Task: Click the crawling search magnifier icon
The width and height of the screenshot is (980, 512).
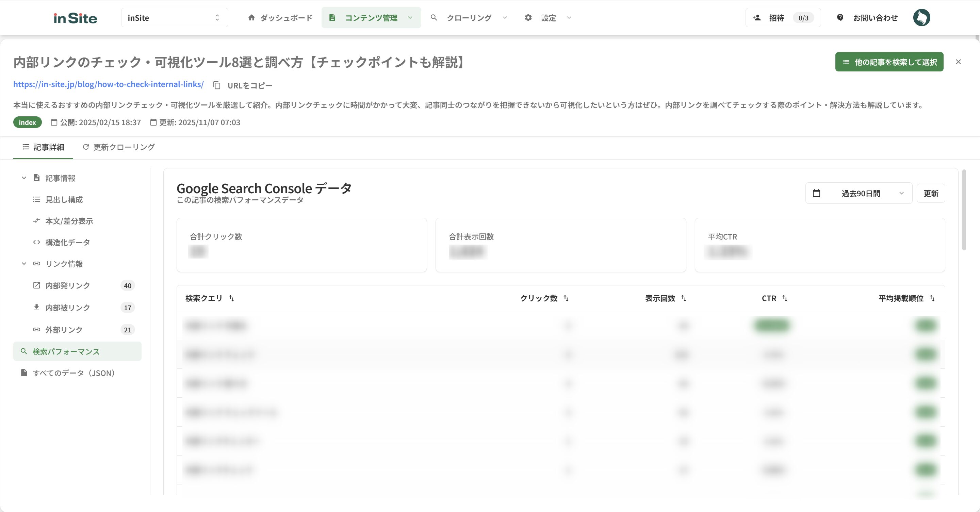Action: (434, 18)
